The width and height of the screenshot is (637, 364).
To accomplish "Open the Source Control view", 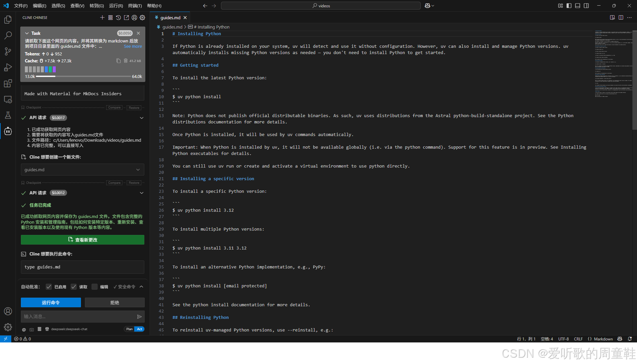I will 8,51.
